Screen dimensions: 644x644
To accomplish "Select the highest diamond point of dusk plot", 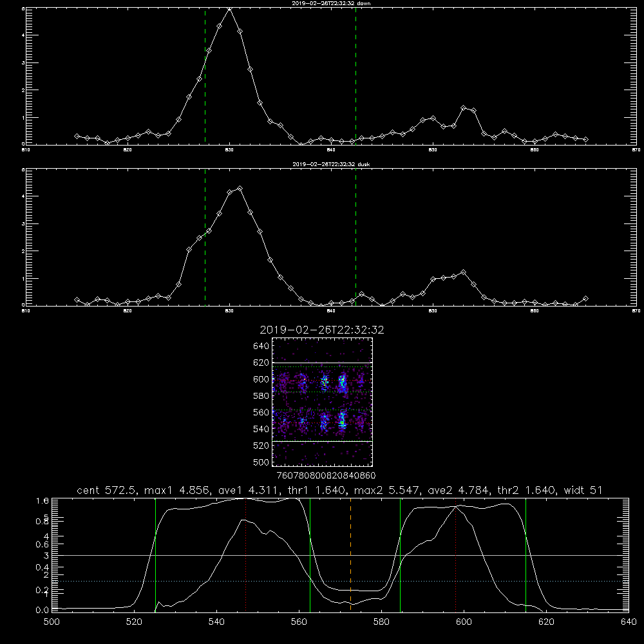I will (x=240, y=189).
